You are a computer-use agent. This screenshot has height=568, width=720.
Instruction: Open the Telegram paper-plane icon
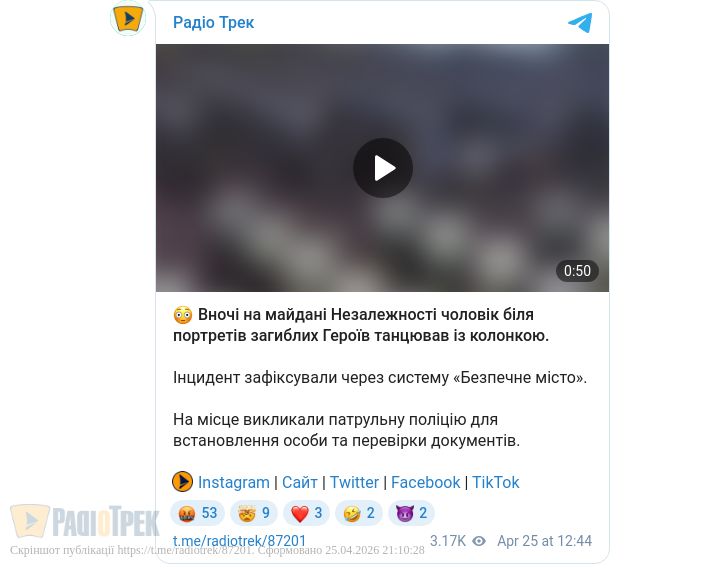pyautogui.click(x=580, y=22)
